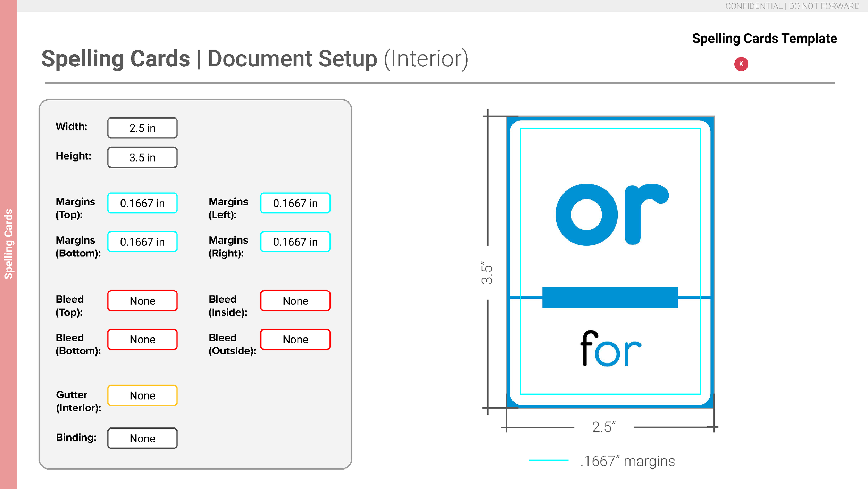This screenshot has width=868, height=489.
Task: Click the Height: label
Action: [73, 156]
